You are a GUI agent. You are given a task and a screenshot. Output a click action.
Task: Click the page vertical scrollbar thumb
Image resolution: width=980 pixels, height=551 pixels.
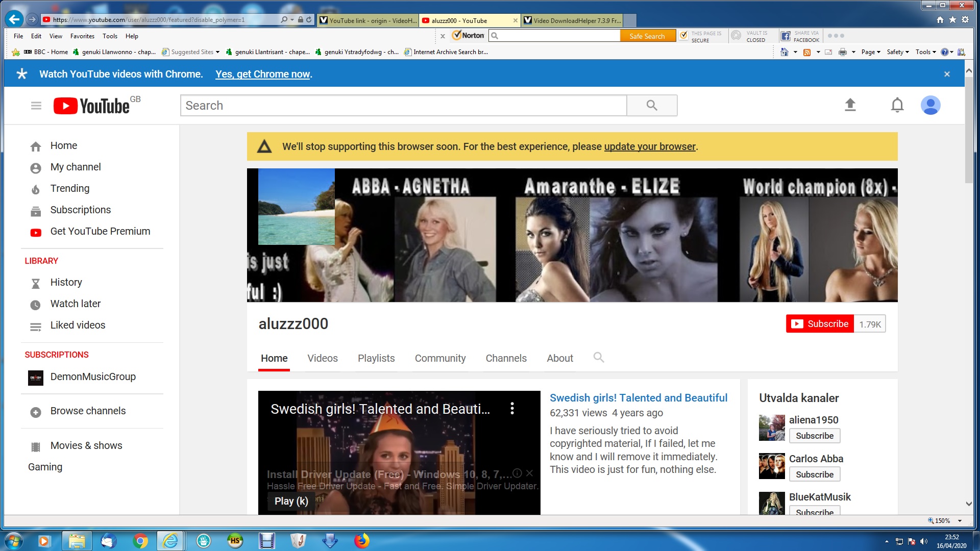click(968, 130)
